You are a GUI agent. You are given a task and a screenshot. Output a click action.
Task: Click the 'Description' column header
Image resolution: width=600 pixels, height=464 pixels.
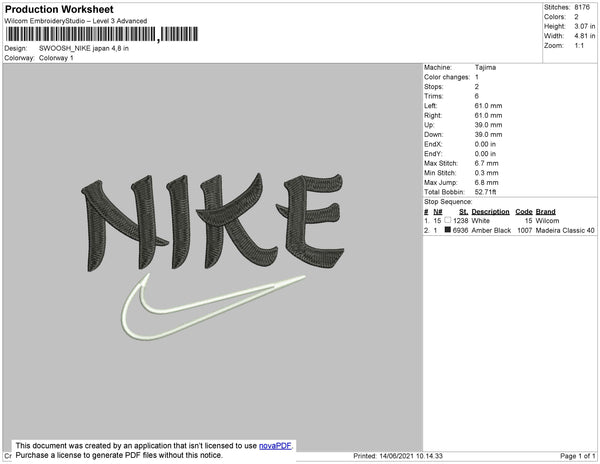tap(490, 212)
